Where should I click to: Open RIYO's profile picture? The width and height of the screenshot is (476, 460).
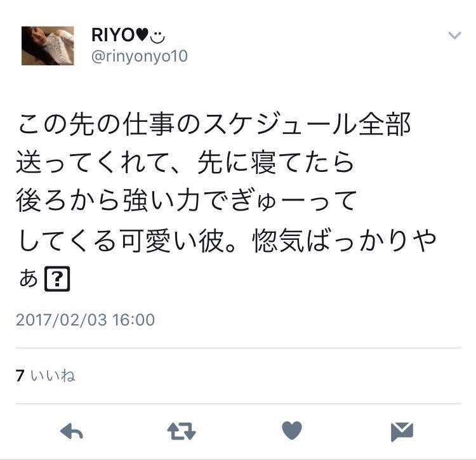[48, 46]
